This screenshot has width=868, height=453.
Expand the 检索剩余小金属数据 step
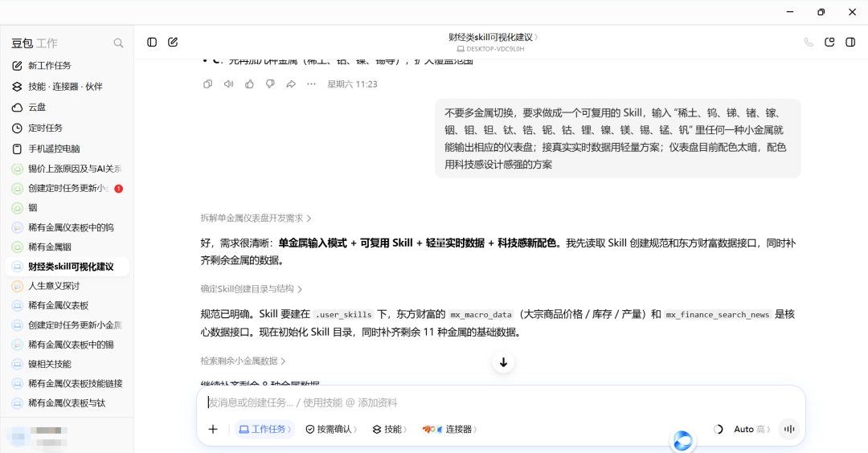tap(243, 361)
